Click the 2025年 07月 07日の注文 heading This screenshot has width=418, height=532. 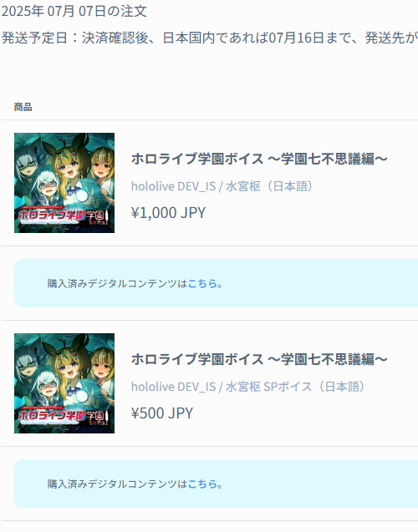(74, 11)
